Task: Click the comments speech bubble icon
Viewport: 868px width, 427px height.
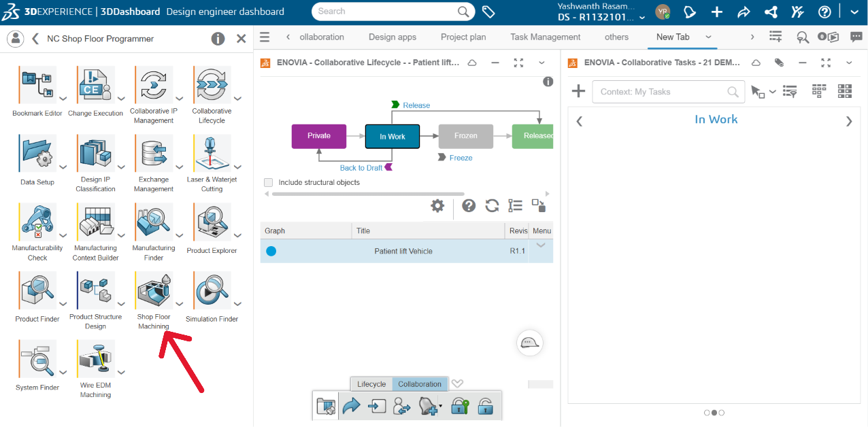Action: pyautogui.click(x=856, y=37)
